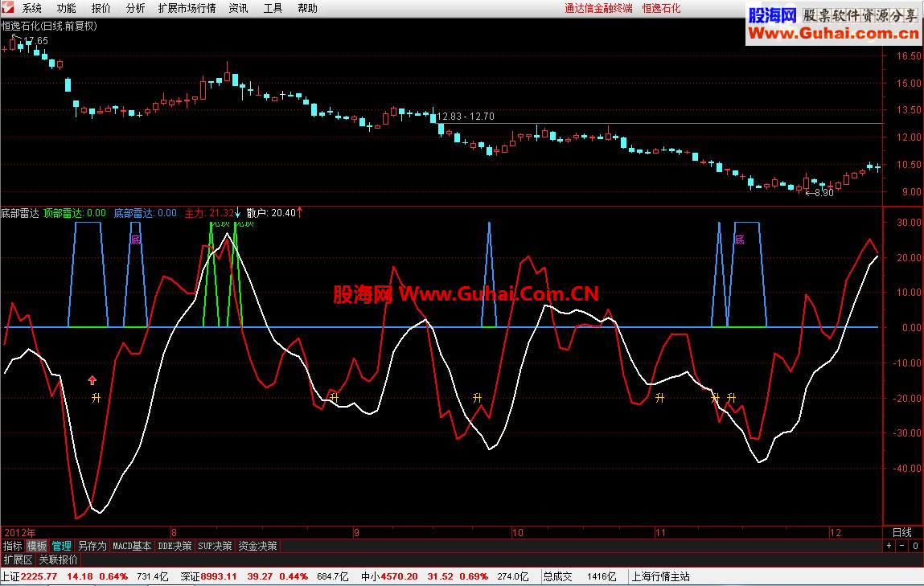Click the 日线 period label

pyautogui.click(x=902, y=532)
